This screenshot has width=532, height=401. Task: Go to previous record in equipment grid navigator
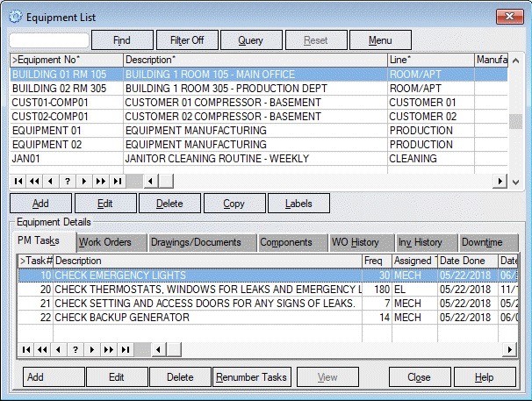click(x=51, y=181)
